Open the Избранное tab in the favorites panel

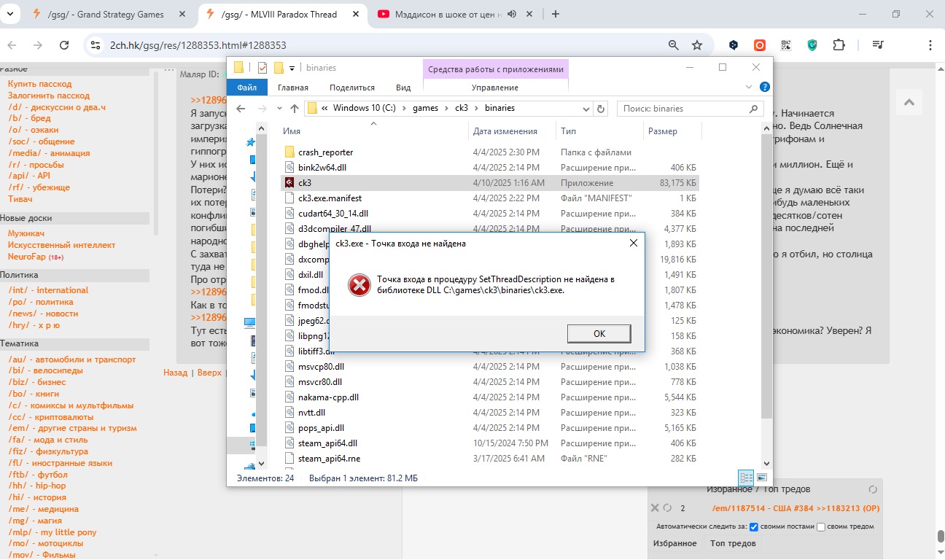[x=674, y=543]
